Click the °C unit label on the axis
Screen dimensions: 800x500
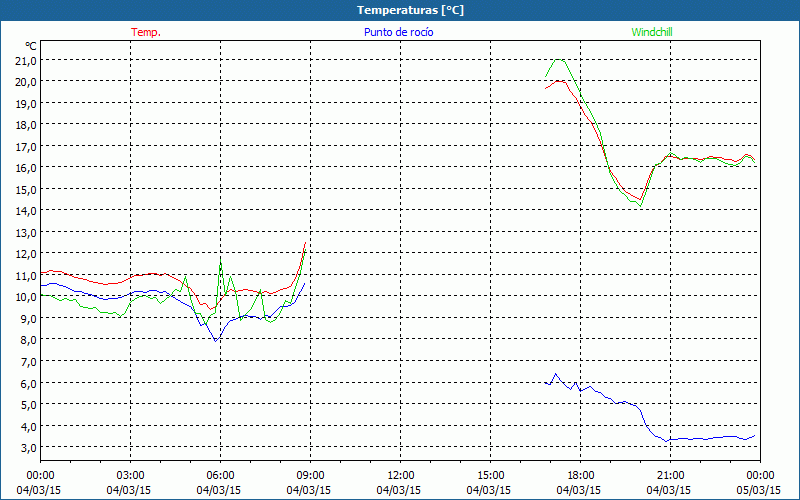tap(31, 46)
